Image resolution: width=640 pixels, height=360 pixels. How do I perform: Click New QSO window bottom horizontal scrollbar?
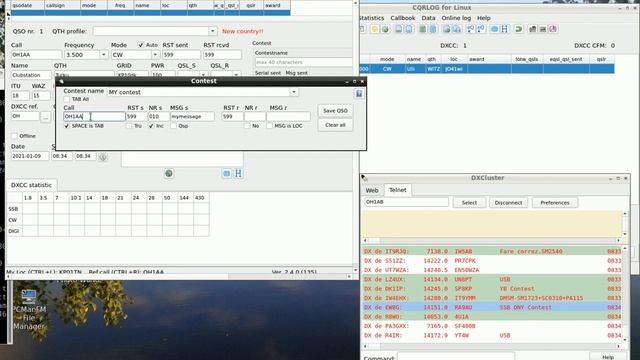[178, 276]
